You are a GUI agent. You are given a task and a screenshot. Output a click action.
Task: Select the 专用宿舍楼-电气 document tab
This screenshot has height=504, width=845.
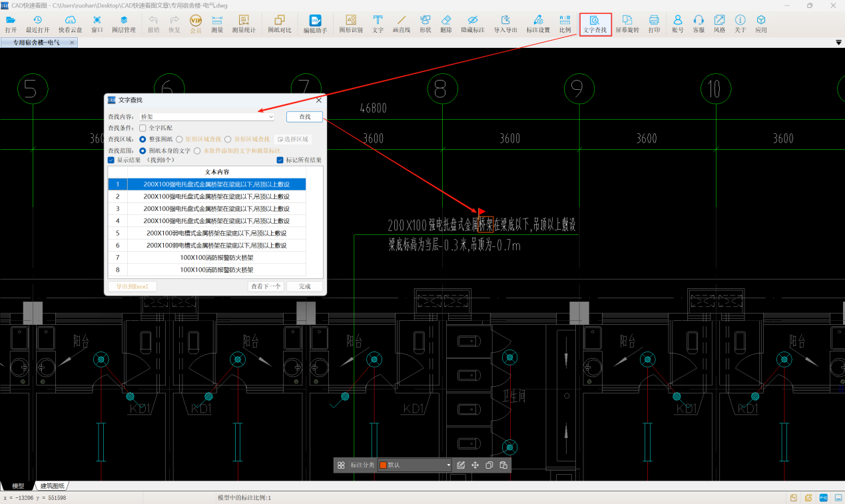coord(37,43)
